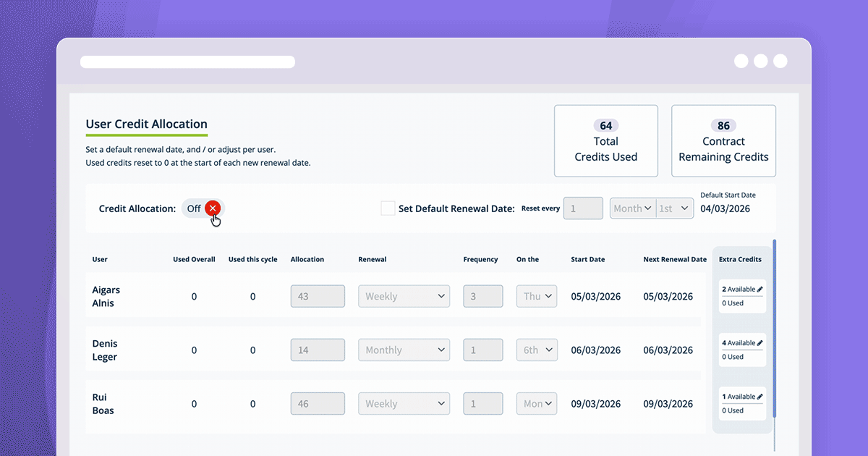Click the vertical table scrollbar
Screen dimensions: 868x456
pos(775,329)
